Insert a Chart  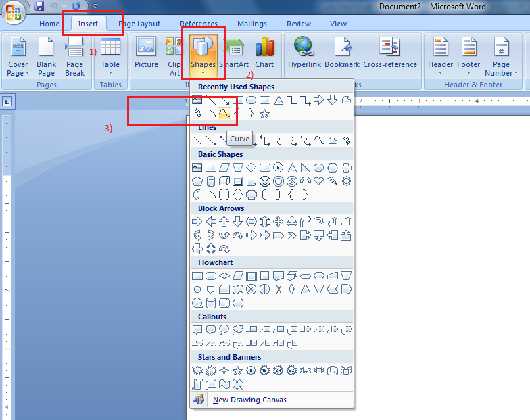pos(264,53)
